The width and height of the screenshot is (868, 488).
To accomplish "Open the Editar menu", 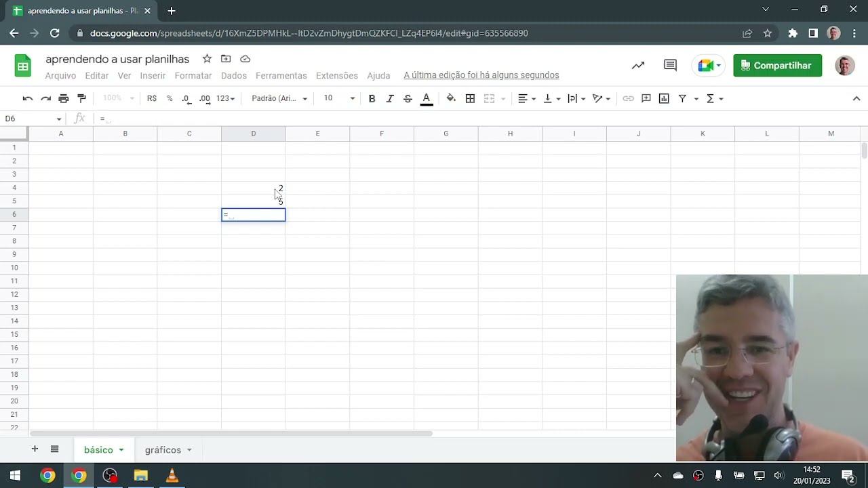I will [97, 75].
